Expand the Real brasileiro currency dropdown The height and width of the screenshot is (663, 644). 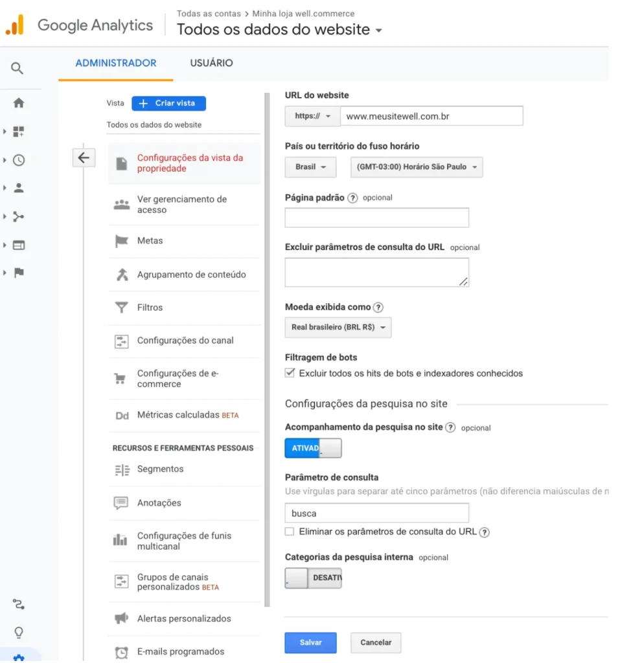point(338,328)
